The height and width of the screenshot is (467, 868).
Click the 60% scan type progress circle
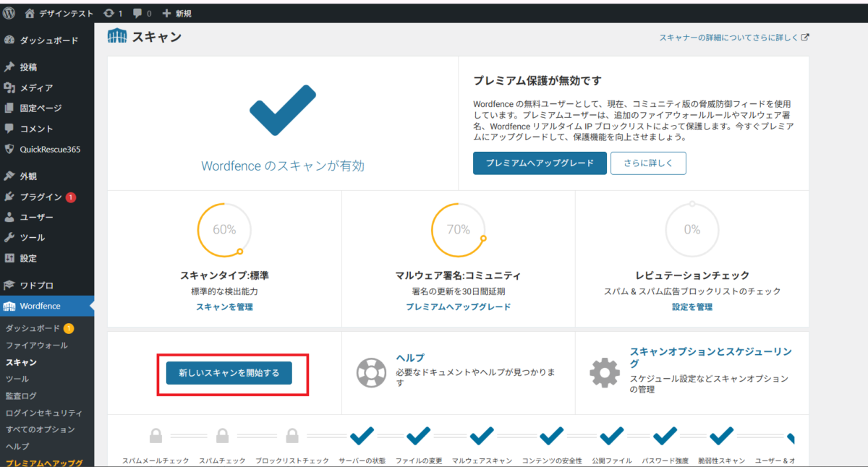[x=224, y=230]
